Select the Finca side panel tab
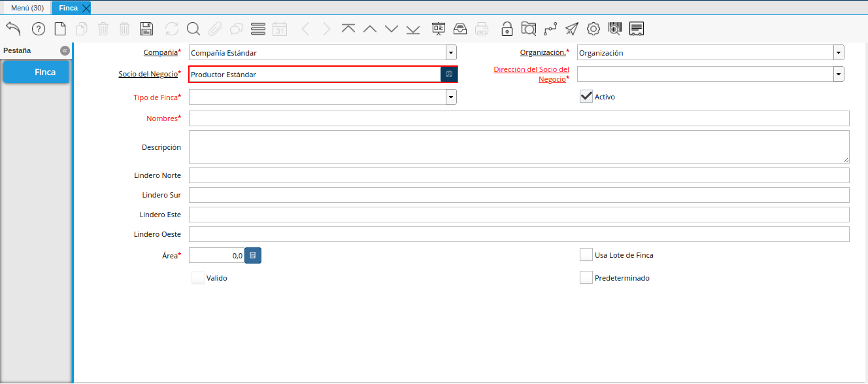The width and height of the screenshot is (868, 384). pos(37,72)
